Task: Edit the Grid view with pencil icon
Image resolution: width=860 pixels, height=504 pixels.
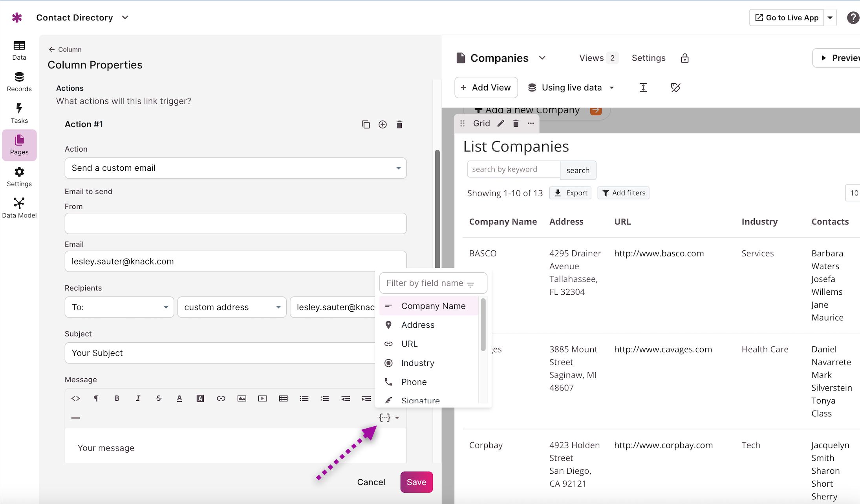Action: tap(501, 123)
